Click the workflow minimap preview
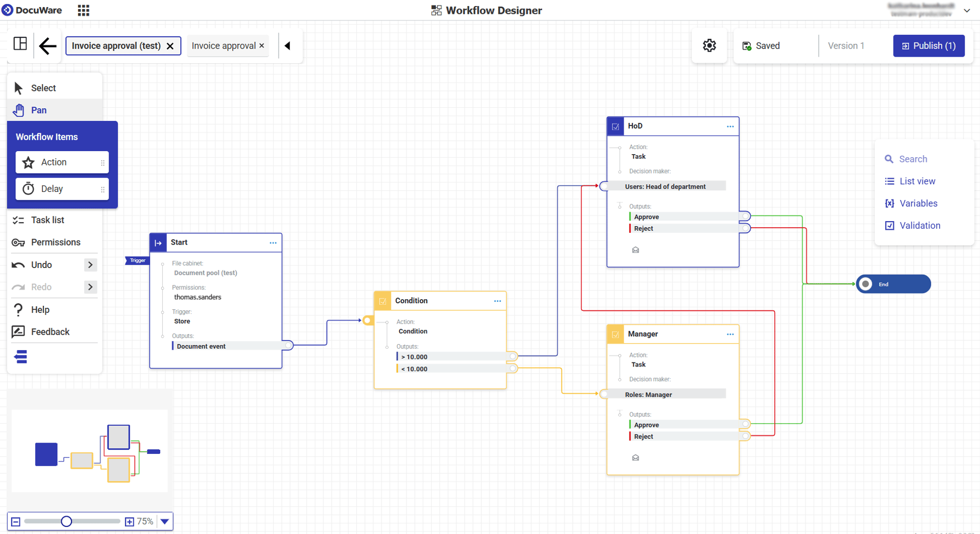Image resolution: width=980 pixels, height=534 pixels. pos(89,451)
